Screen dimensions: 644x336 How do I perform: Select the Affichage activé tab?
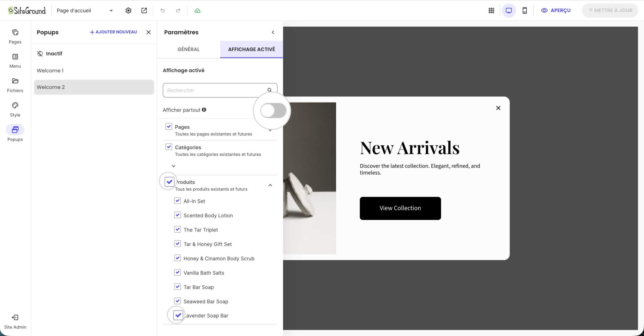point(252,49)
